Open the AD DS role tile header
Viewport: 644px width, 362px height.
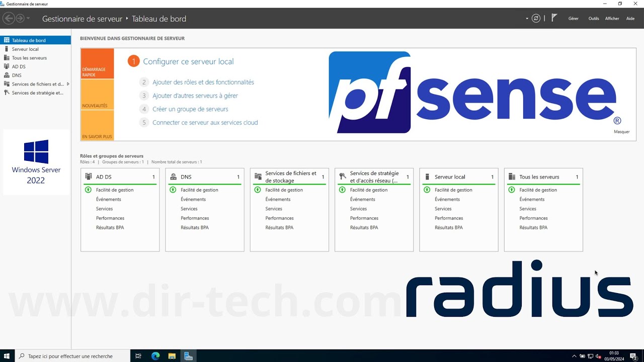(120, 177)
